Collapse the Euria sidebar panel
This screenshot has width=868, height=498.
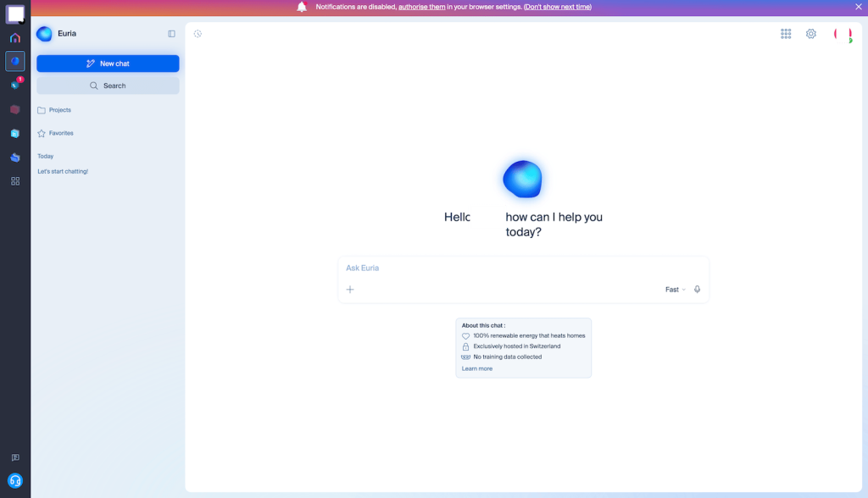point(171,34)
